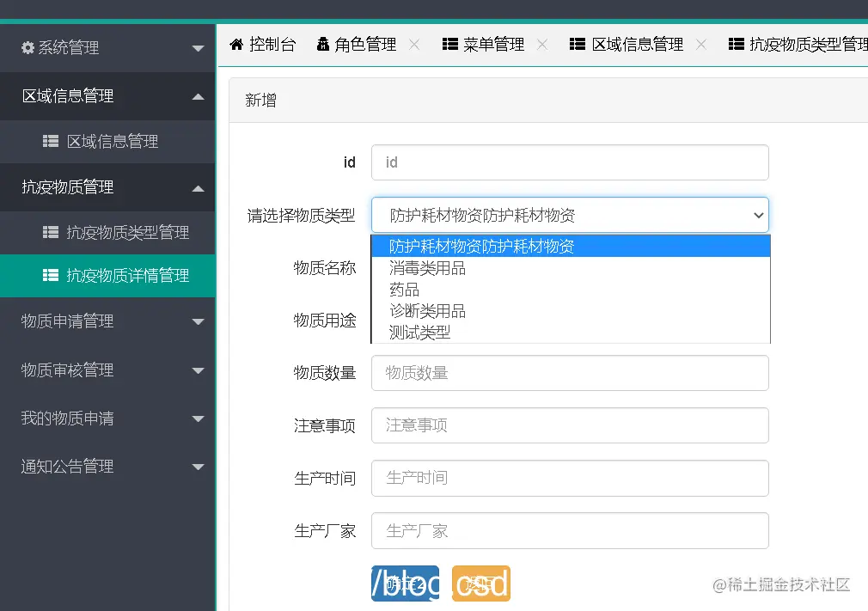Open 物质申请管理 in the sidebar
868x611 pixels.
click(107, 321)
